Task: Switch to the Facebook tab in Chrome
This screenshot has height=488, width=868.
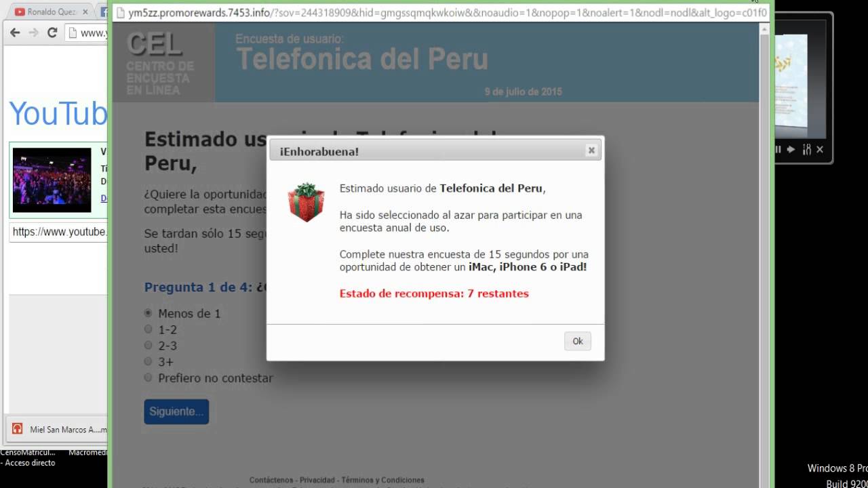Action: [104, 12]
